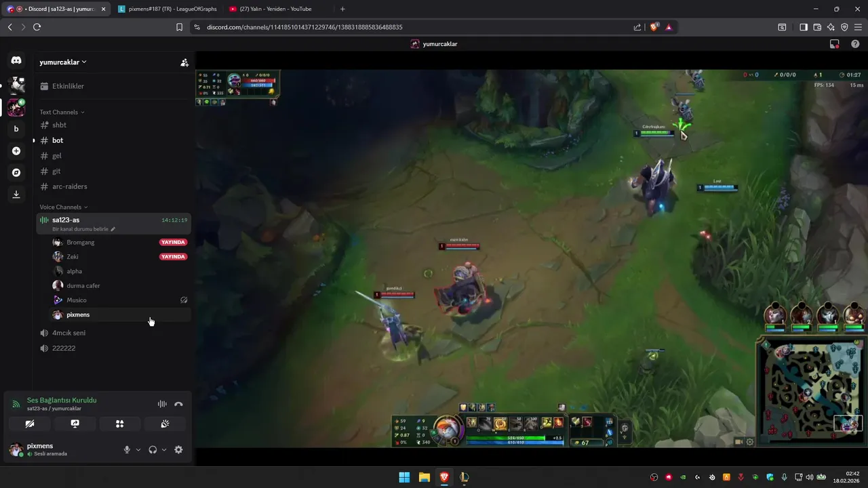
Task: Expand microphone input options arrow
Action: coord(138,449)
